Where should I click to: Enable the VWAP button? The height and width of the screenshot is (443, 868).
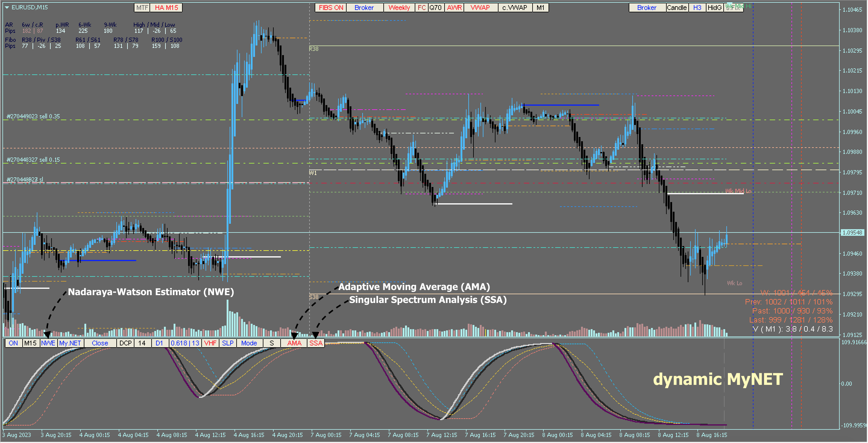point(480,8)
